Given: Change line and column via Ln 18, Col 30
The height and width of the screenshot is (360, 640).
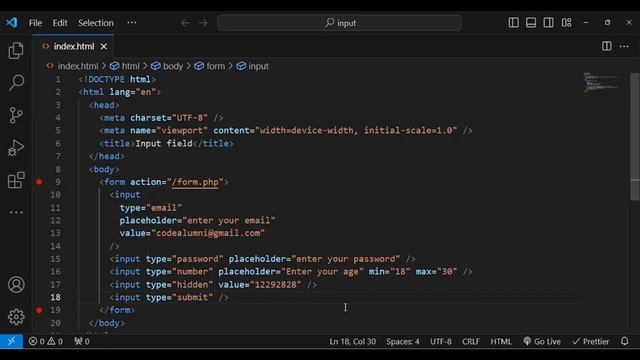Looking at the screenshot, I should point(353,341).
